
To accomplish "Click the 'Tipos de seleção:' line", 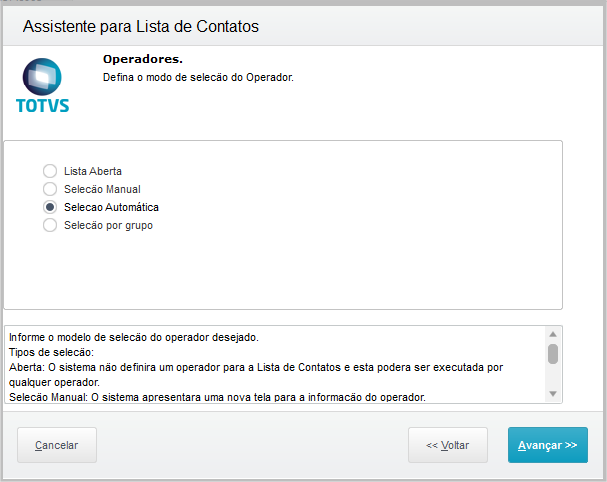I will 50,352.
